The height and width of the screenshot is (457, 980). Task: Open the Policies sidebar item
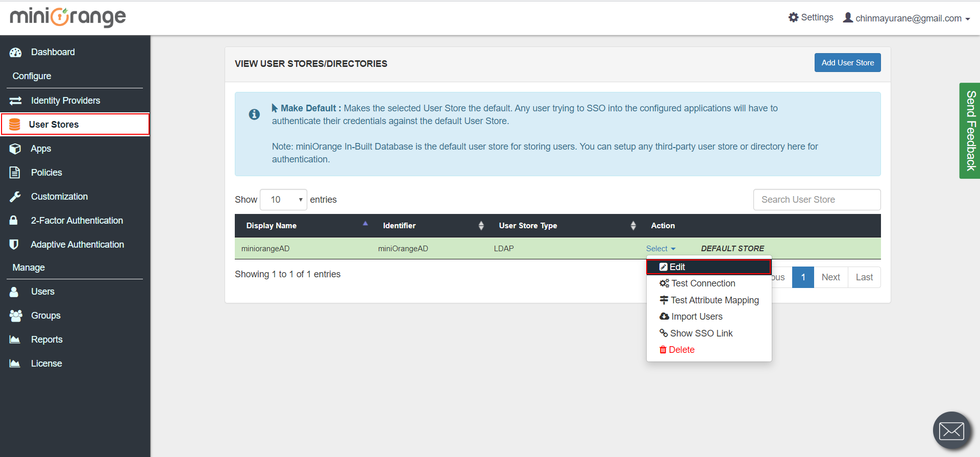75,173
